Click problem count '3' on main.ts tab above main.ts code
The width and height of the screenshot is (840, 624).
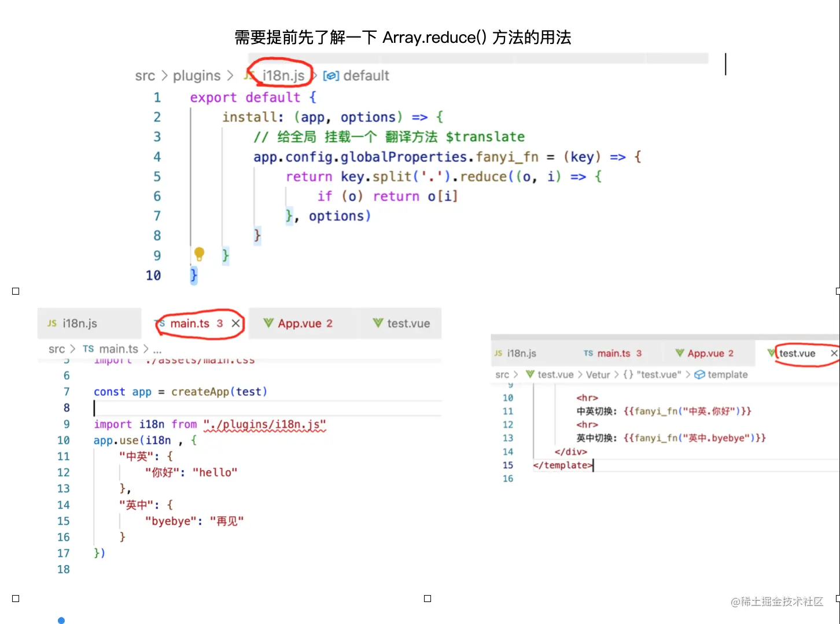(x=220, y=324)
